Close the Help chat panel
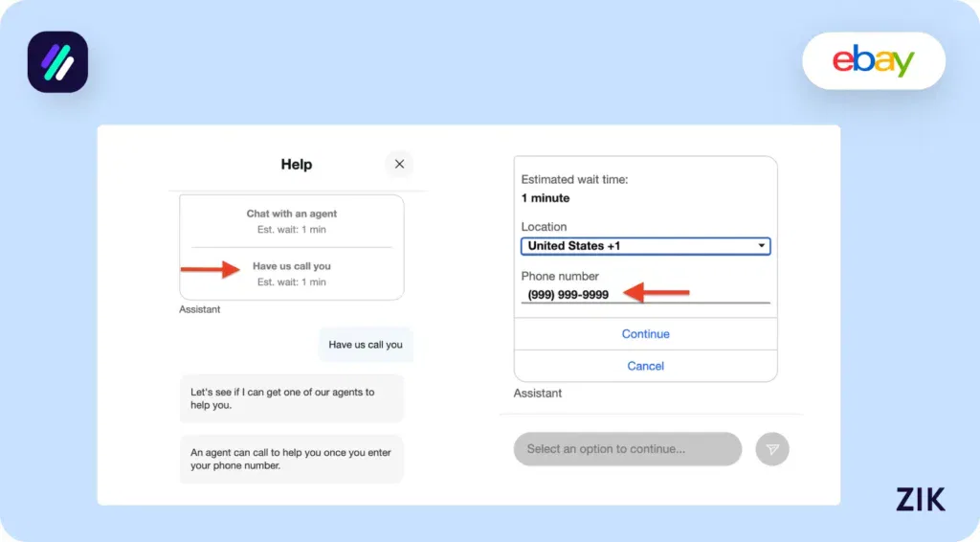The height and width of the screenshot is (542, 980). pos(399,164)
